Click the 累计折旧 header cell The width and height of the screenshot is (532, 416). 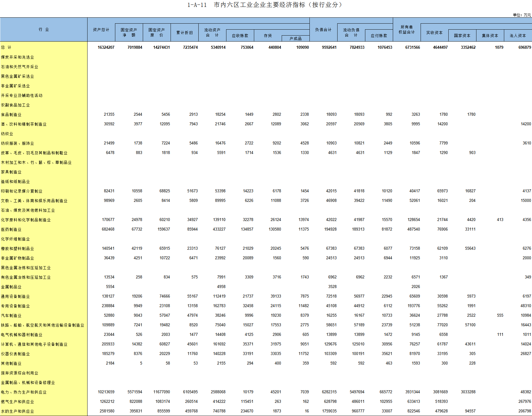click(x=184, y=33)
